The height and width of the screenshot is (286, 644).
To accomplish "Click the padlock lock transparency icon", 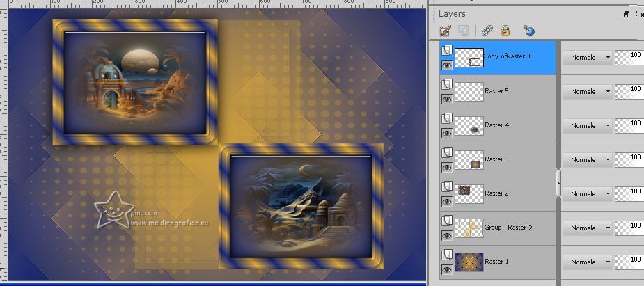I will pyautogui.click(x=505, y=31).
